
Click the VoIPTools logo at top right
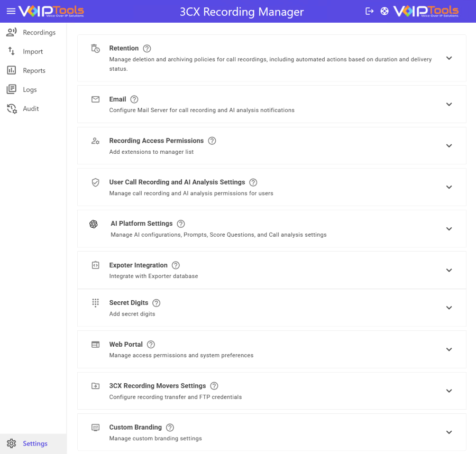pyautogui.click(x=426, y=11)
